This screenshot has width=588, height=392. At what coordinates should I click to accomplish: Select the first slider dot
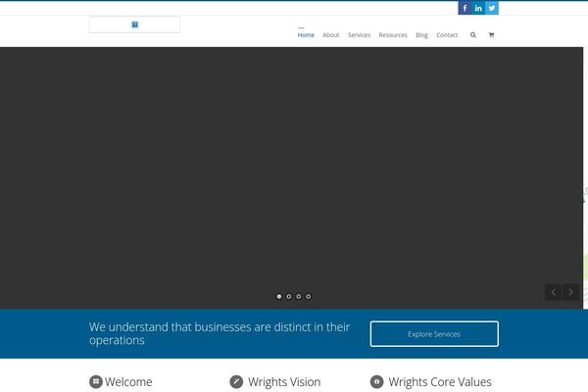tap(279, 296)
